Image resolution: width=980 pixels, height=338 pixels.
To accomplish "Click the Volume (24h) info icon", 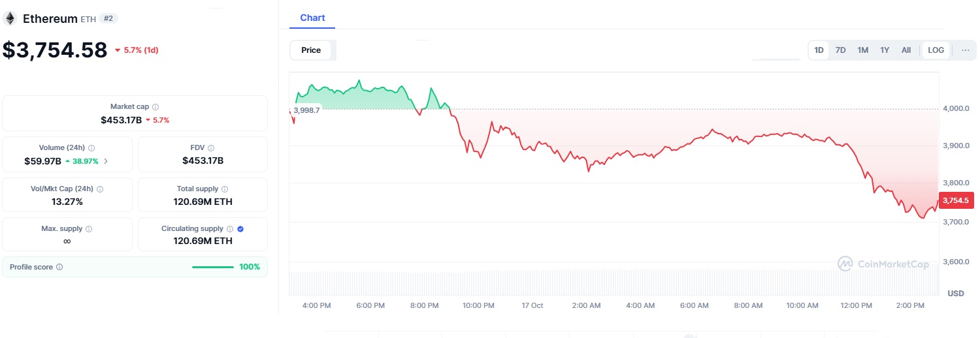I will 91,148.
